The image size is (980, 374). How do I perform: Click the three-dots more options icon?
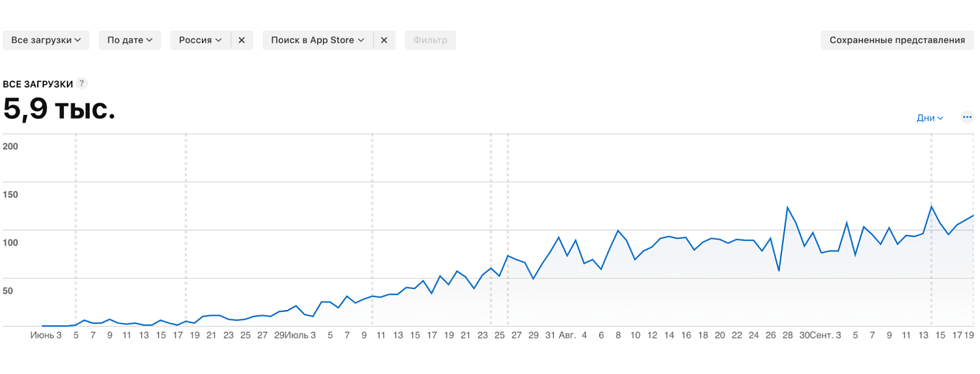(968, 117)
